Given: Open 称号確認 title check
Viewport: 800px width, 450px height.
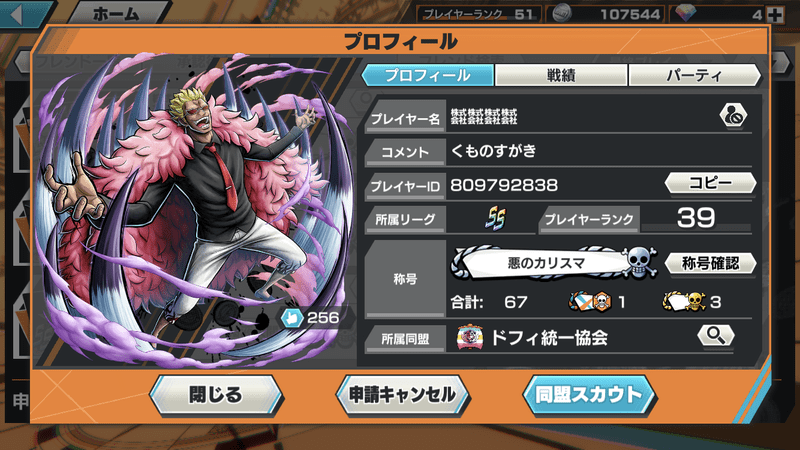Looking at the screenshot, I should 710,263.
